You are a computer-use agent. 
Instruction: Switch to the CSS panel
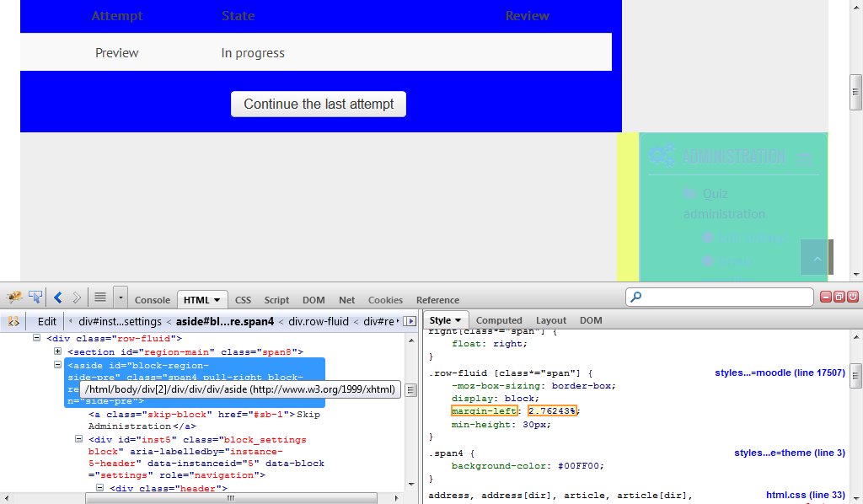tap(243, 300)
